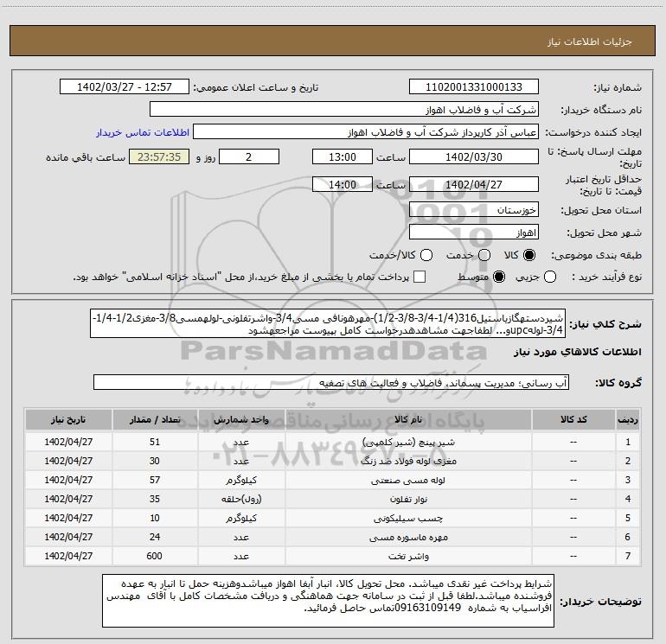Click the page header جزئیات اطلاعات نیاز
The width and height of the screenshot is (666, 644).
(589, 41)
